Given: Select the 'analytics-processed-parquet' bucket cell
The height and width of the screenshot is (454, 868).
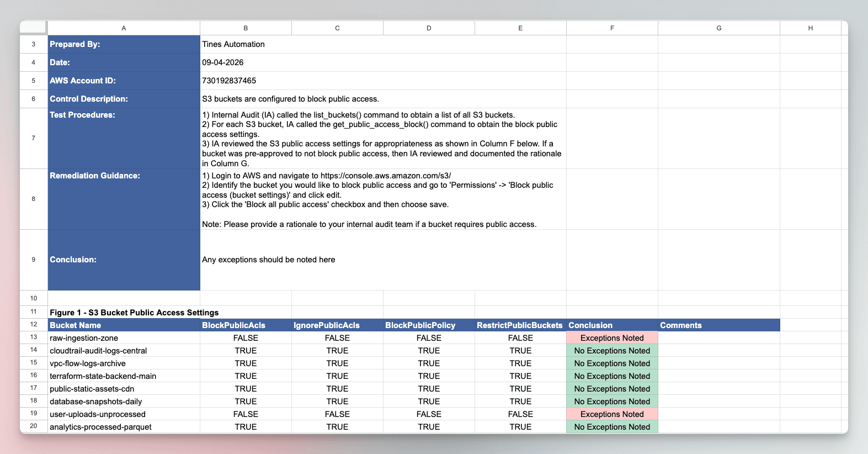Looking at the screenshot, I should pos(124,427).
